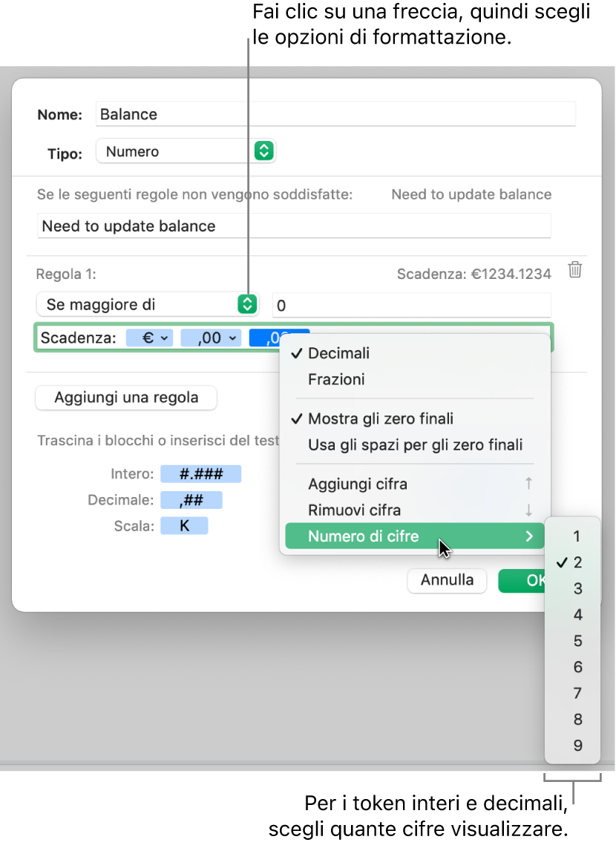Viewport: 616px width, 848px height.
Task: Edit the Nome field containing Balance
Action: coord(335,114)
